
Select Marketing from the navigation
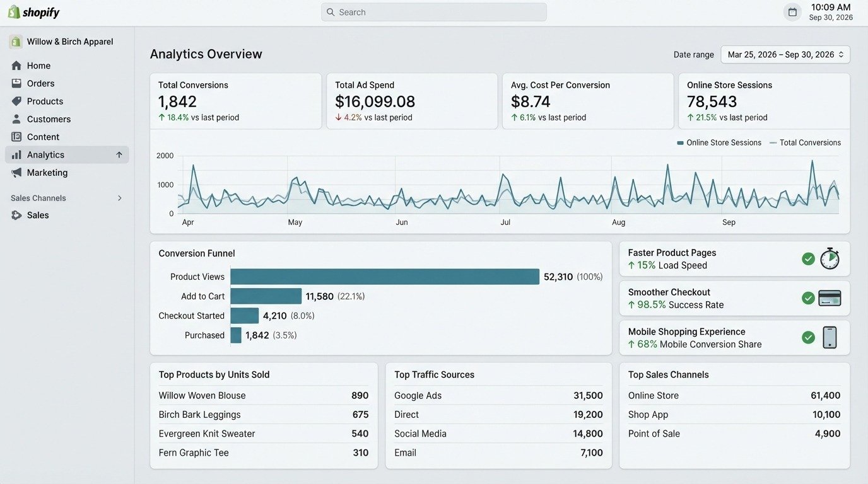point(67,173)
